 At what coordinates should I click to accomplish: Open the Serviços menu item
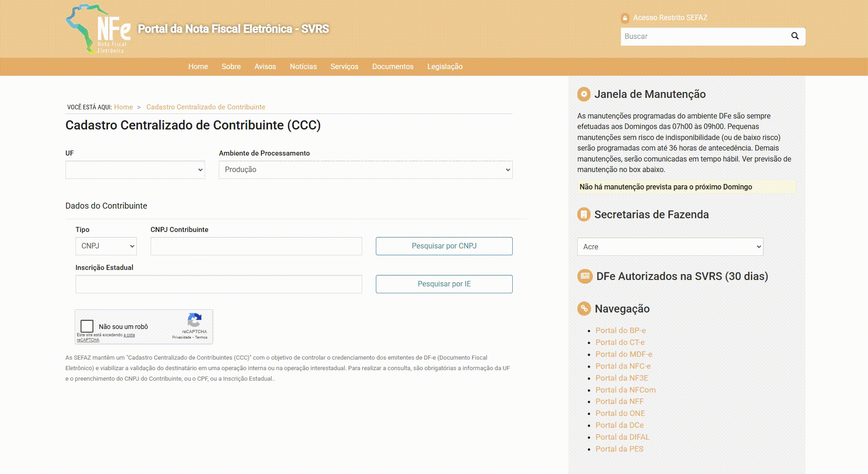click(344, 67)
